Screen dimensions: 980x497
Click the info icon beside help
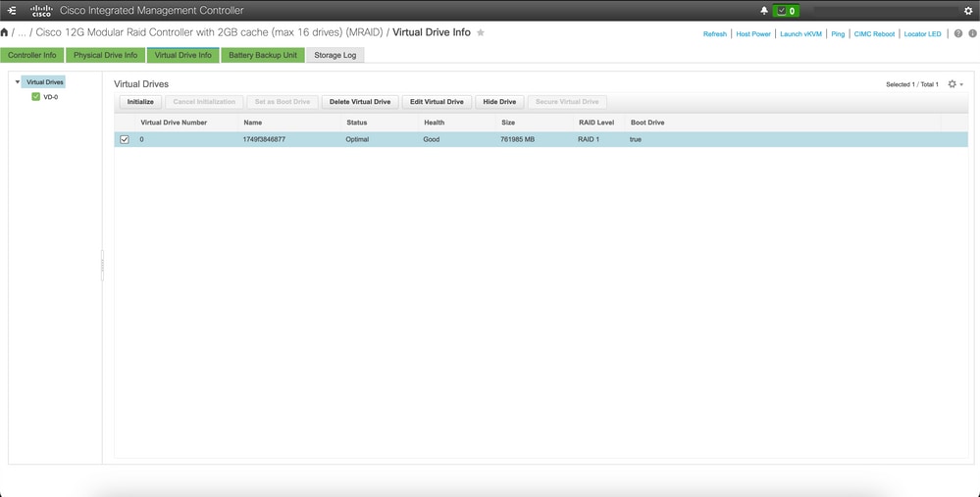tap(973, 33)
